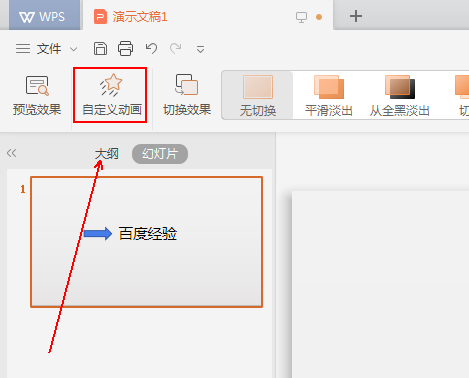Expand the 文件 dropdown arrow
The width and height of the screenshot is (469, 378).
[73, 49]
